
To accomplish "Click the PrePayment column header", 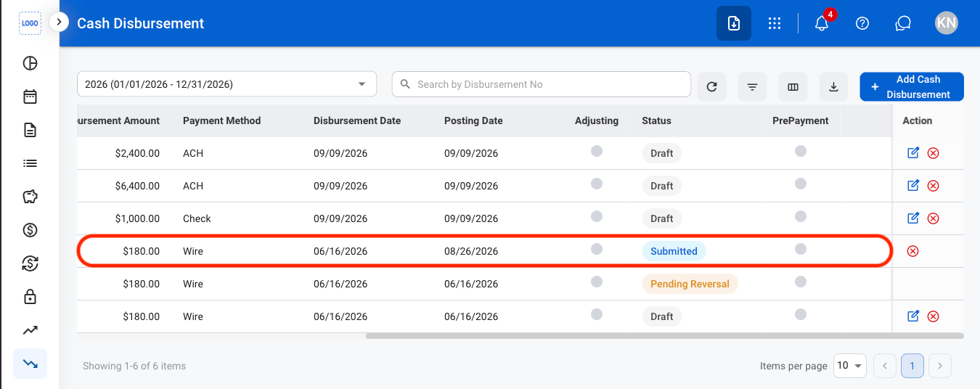I will 800,120.
